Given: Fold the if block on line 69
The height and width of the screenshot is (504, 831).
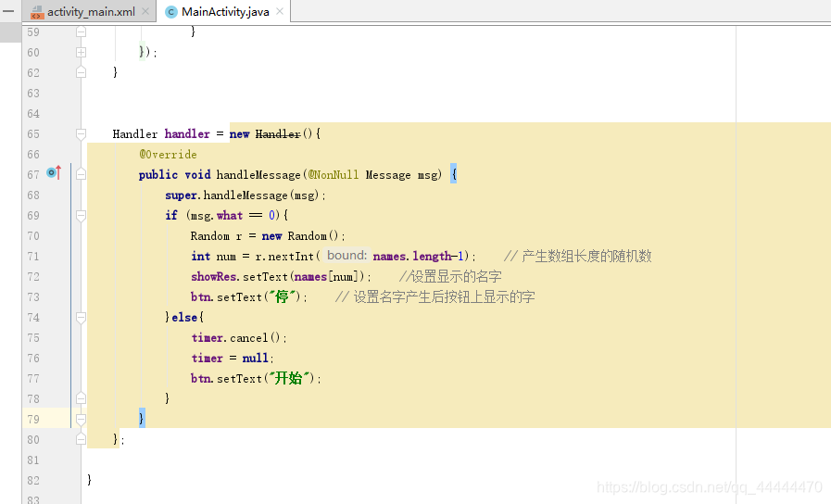Looking at the screenshot, I should pyautogui.click(x=82, y=216).
